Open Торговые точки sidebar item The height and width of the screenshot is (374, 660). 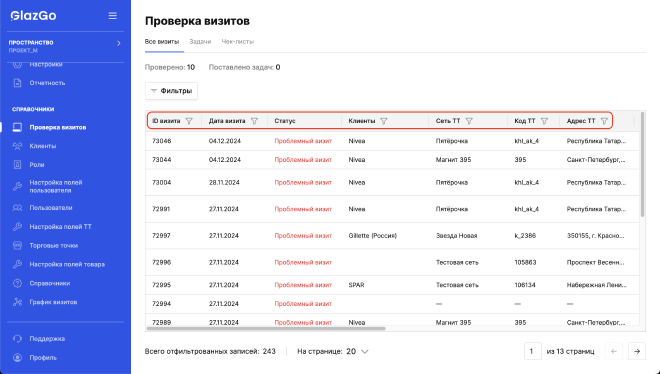pyautogui.click(x=53, y=246)
